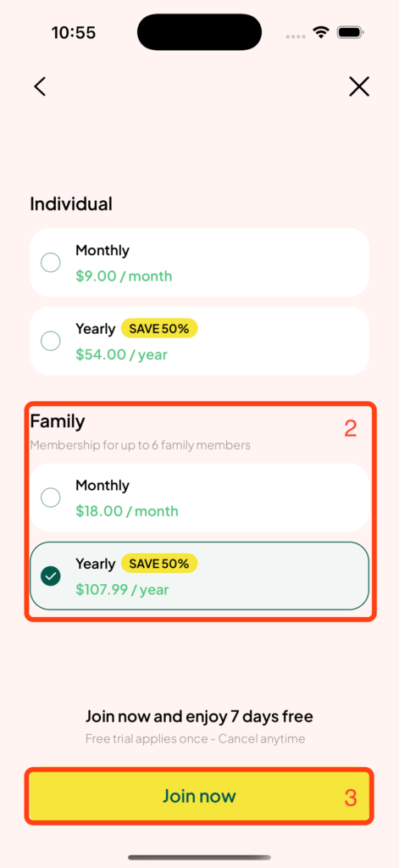Tap the Family section heading
Viewport: 399px width, 868px height.
point(58,422)
